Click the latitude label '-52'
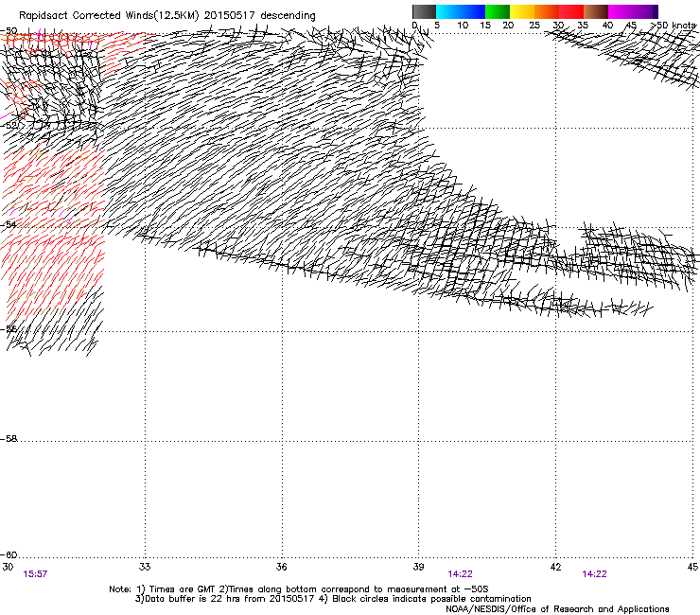 coord(9,126)
